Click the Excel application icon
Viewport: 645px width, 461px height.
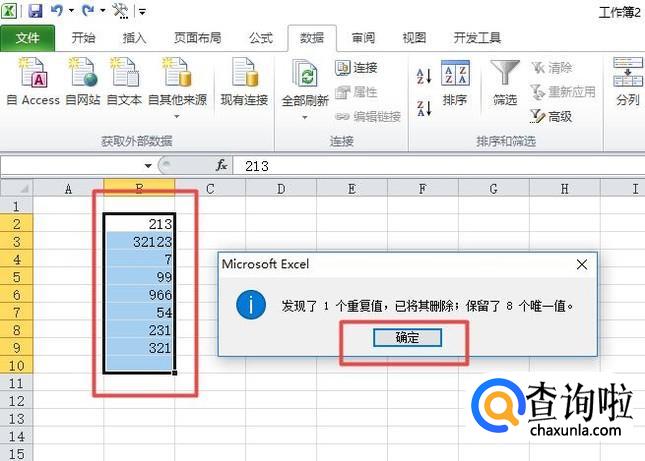click(x=9, y=11)
